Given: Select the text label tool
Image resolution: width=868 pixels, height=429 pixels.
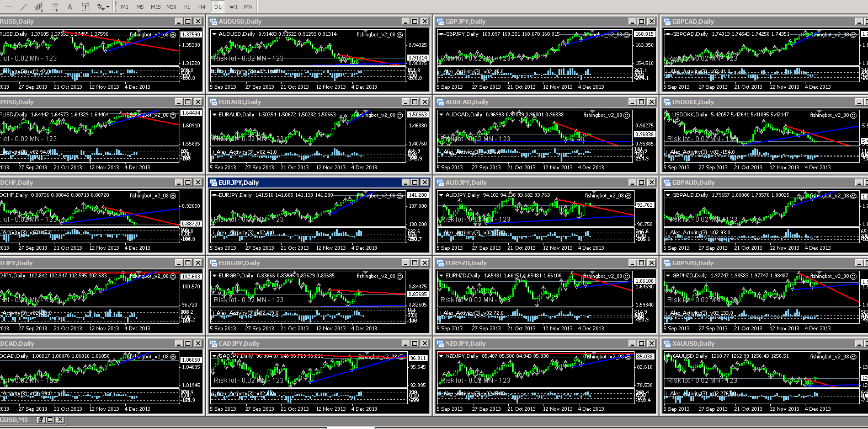Looking at the screenshot, I should tap(85, 7).
